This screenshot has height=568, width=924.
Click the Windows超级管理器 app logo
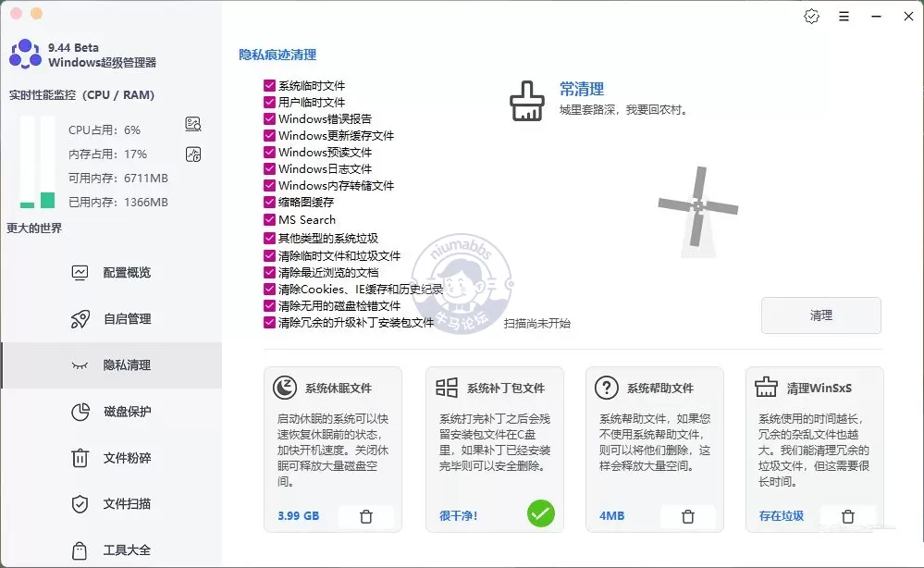pyautogui.click(x=25, y=55)
